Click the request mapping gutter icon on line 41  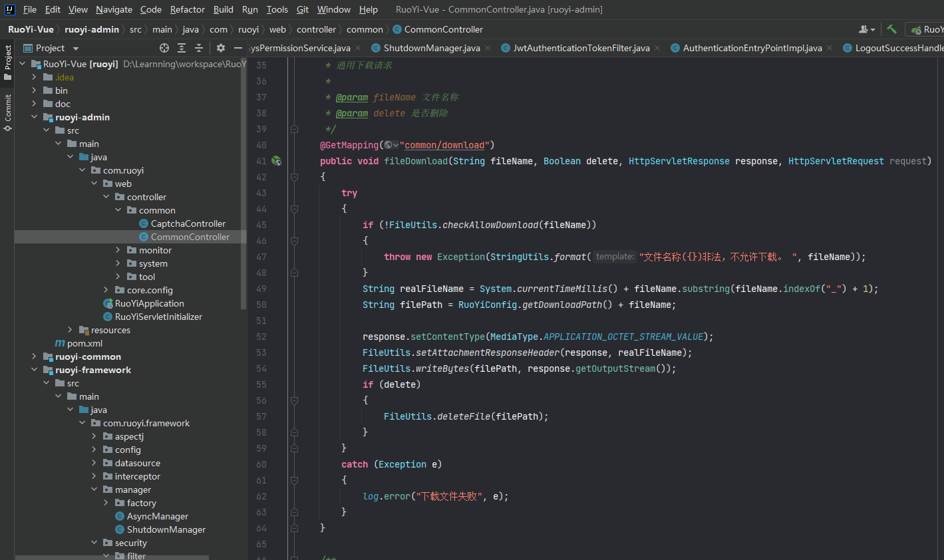pos(277,161)
